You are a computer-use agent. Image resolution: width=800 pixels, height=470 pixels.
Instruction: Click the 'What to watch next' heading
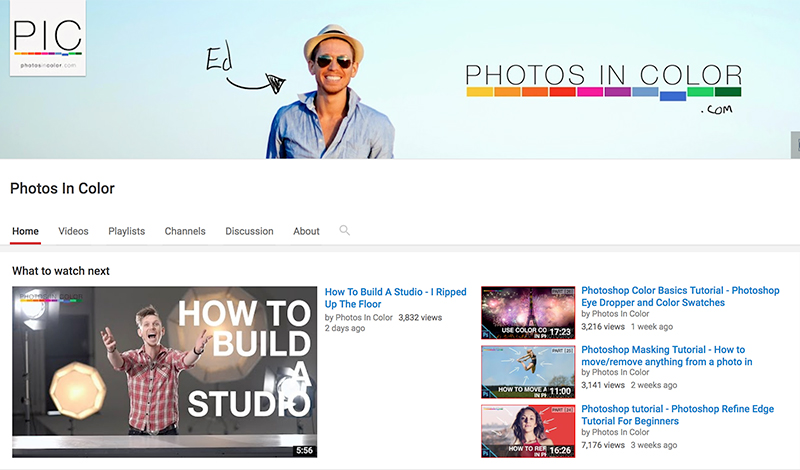tap(61, 271)
